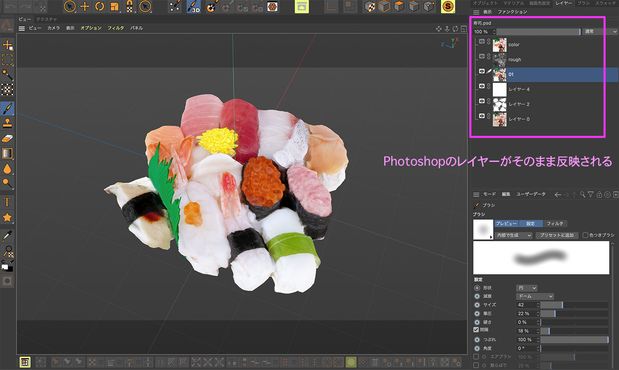The image size is (619, 370).
Task: Adjust the サイズ brush size slider
Action: pyautogui.click(x=574, y=305)
